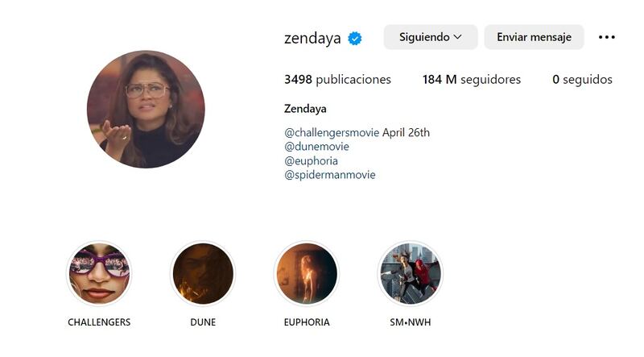Viewport: 644px width, 357px height.
Task: Click the Enviar mensaje button
Action: (x=534, y=37)
